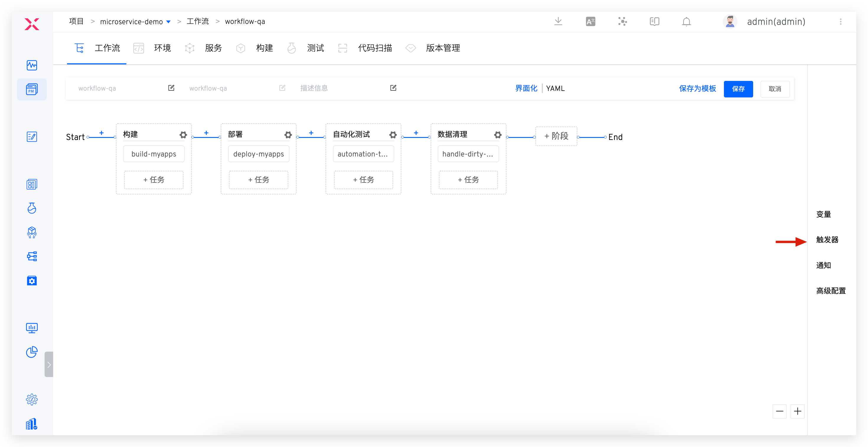The height and width of the screenshot is (447, 868).
Task: Switch to 界面化 view mode
Action: point(526,88)
